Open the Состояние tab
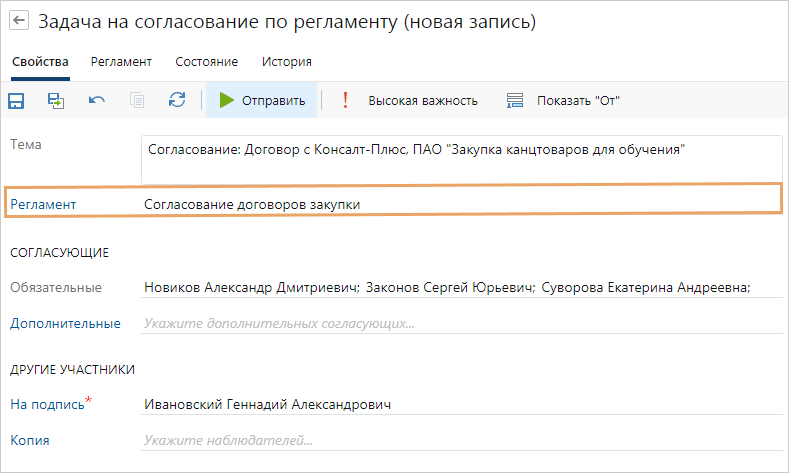 click(206, 62)
